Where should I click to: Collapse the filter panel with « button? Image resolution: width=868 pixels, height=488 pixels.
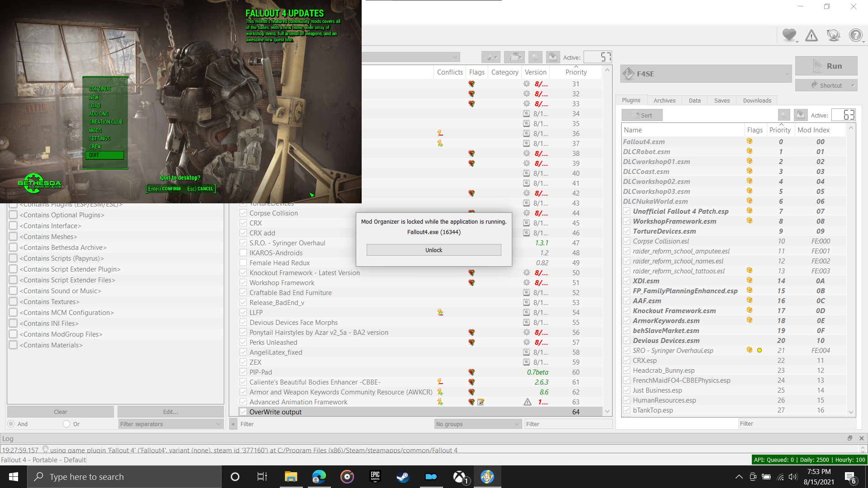(x=233, y=424)
